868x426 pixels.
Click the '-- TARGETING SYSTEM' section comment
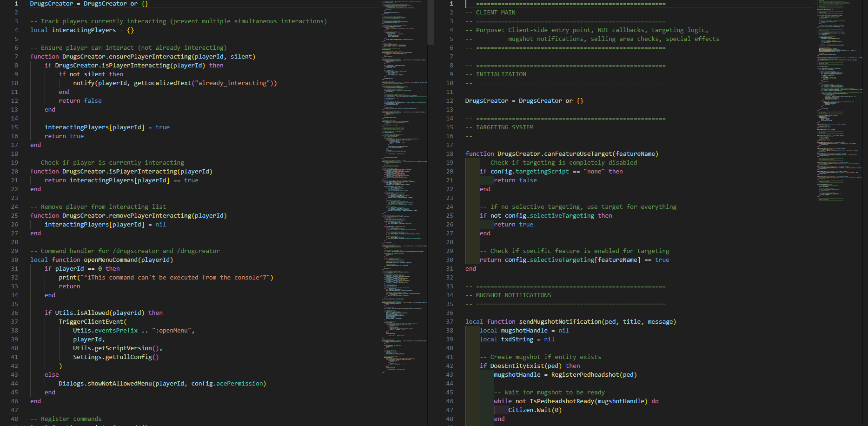[x=499, y=127]
